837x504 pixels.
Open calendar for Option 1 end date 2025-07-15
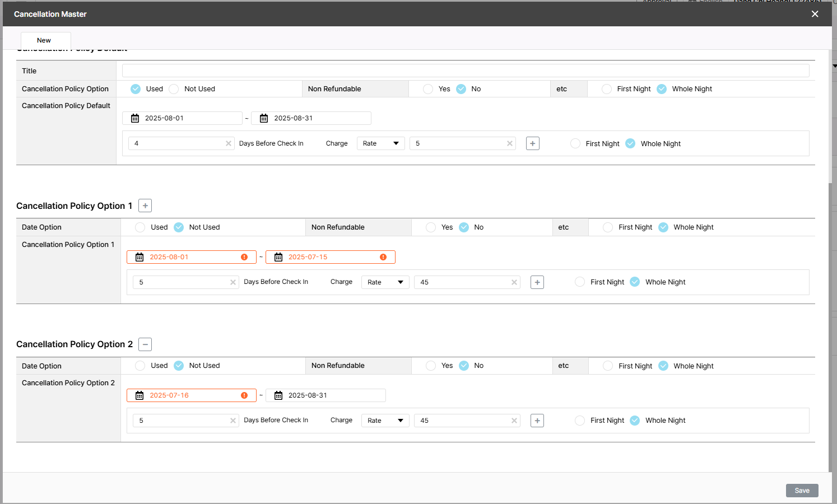(x=278, y=257)
